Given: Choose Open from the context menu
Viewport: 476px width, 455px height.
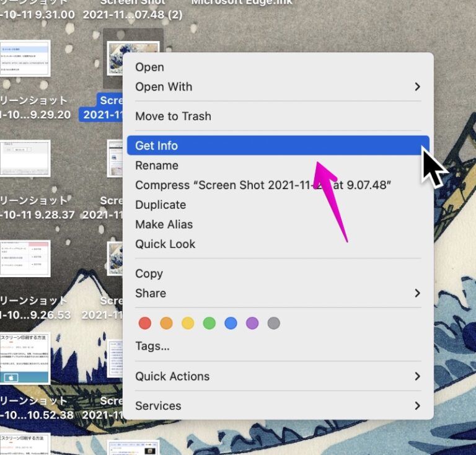Looking at the screenshot, I should [278, 67].
